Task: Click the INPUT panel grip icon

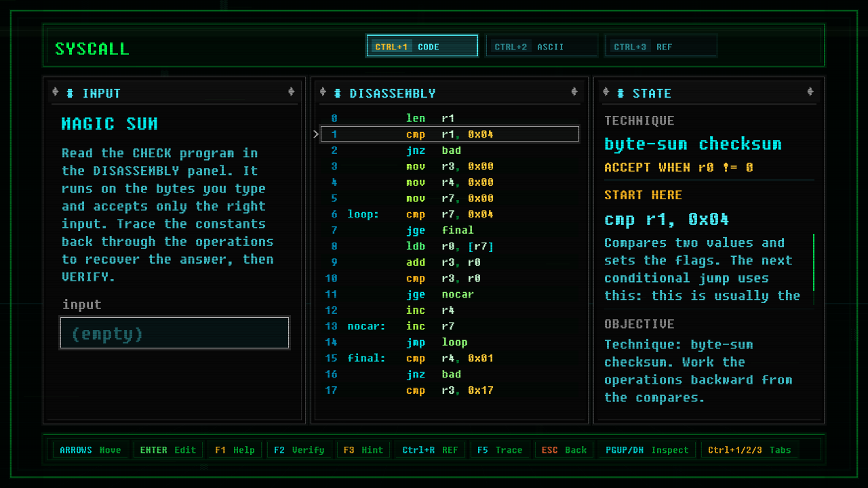Action: [x=71, y=94]
